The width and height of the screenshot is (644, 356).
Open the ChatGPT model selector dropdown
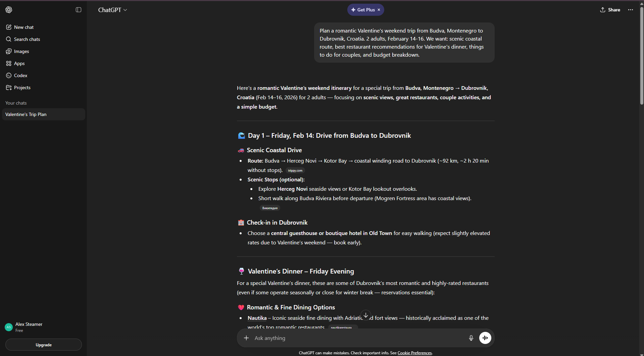pos(112,10)
